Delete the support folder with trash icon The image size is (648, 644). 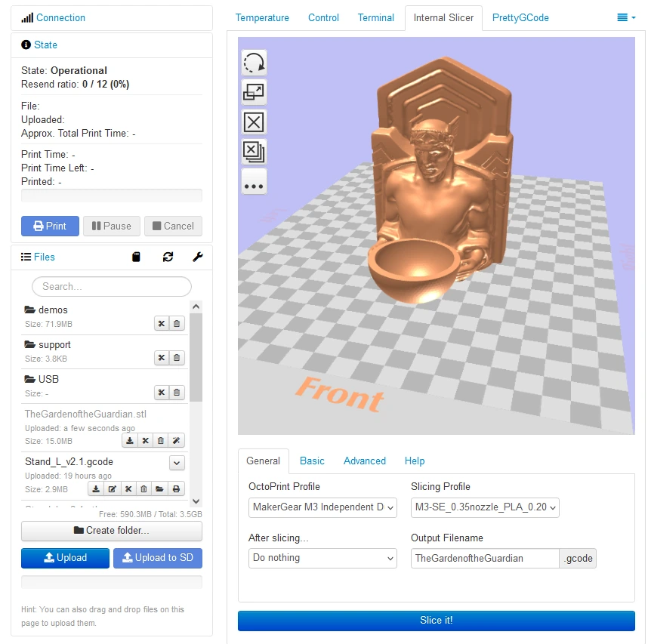click(x=177, y=358)
